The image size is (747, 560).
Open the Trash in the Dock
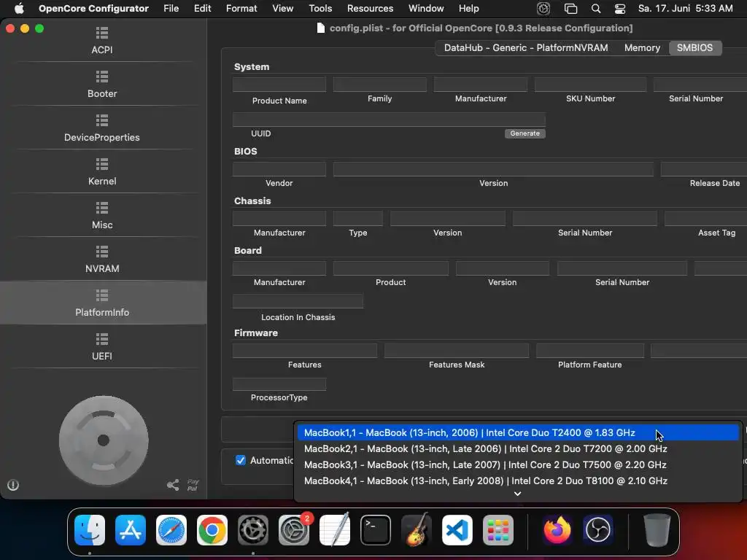pos(657,529)
